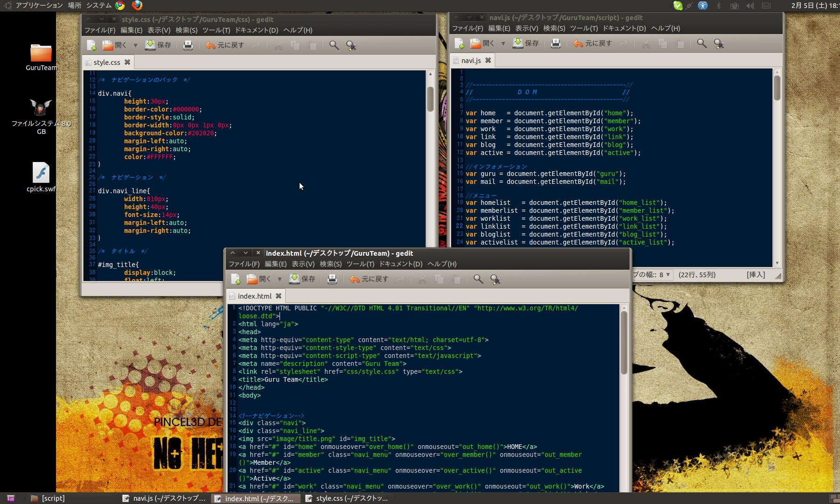Screen dimensions: 840x504
Task: Click New document icon in style.css window
Action: (x=91, y=45)
